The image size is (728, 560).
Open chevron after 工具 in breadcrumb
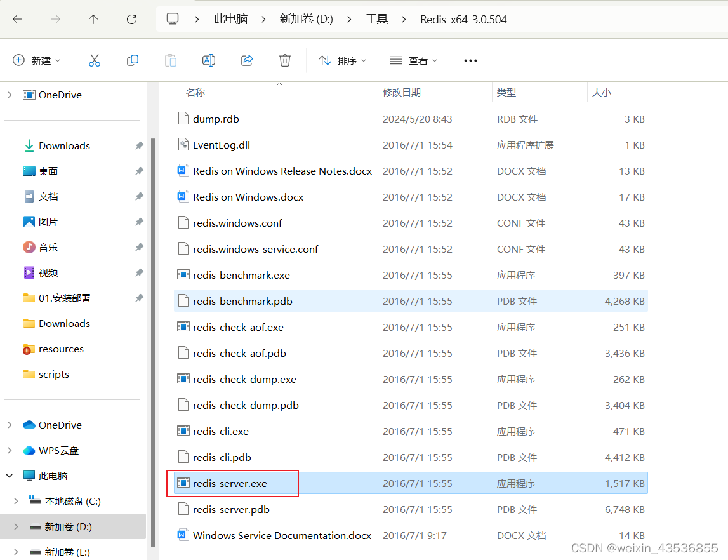(404, 19)
